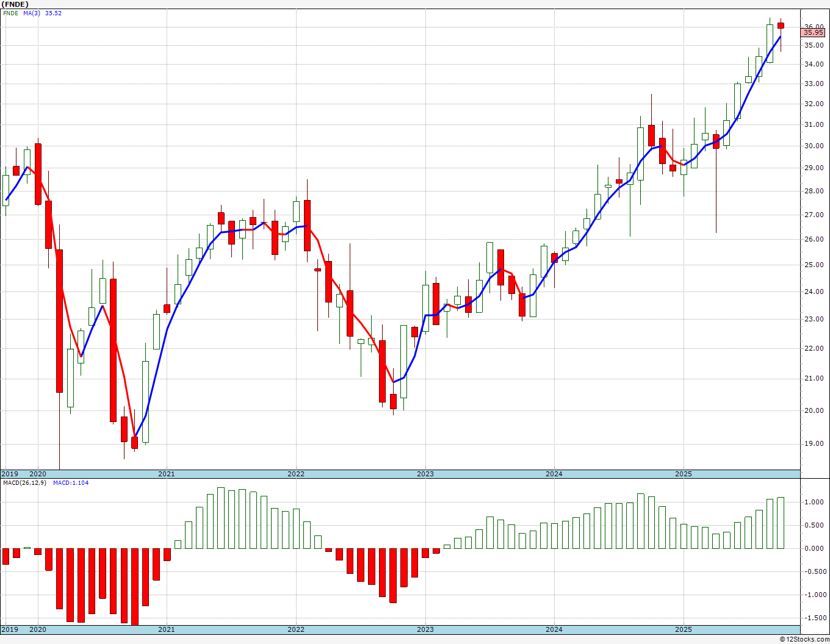Click "2019" on the MACD panel time axis
The image size is (830, 644).
pyautogui.click(x=9, y=629)
